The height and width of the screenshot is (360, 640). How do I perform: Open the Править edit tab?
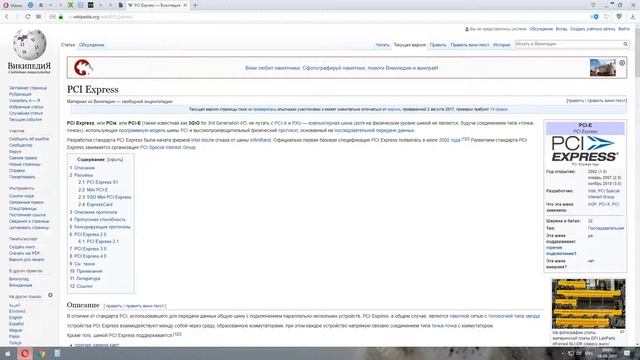[x=438, y=45]
